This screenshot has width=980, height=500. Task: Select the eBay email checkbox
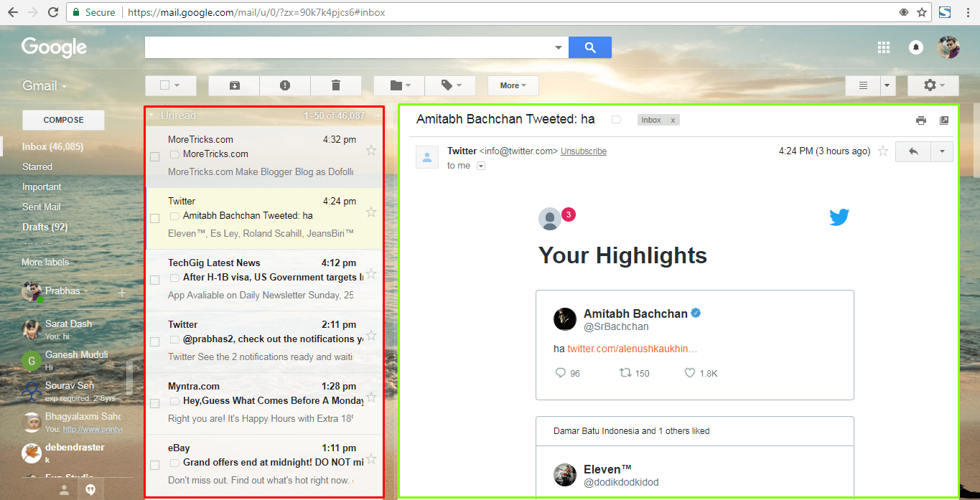154,465
